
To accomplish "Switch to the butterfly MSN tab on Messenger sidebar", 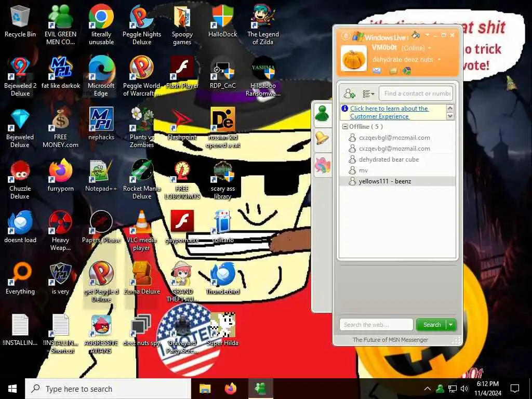I will click(x=322, y=165).
